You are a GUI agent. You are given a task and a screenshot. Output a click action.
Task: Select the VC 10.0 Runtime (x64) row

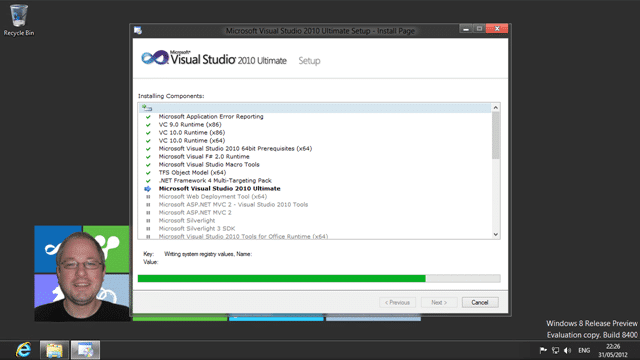point(191,140)
